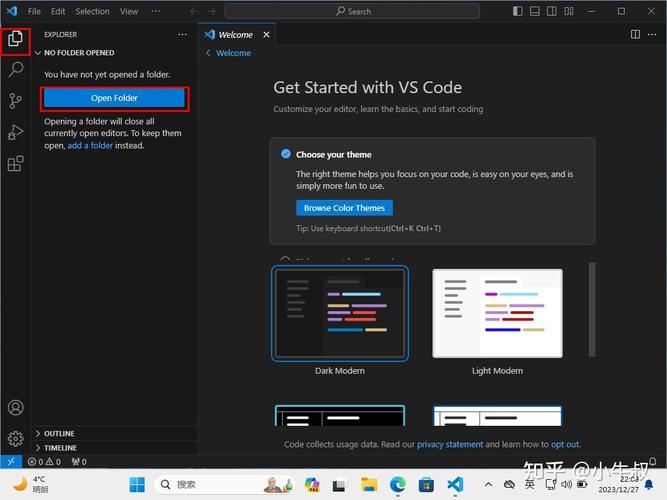The image size is (667, 500).
Task: Toggle the bottom panel layout icon
Action: [535, 11]
